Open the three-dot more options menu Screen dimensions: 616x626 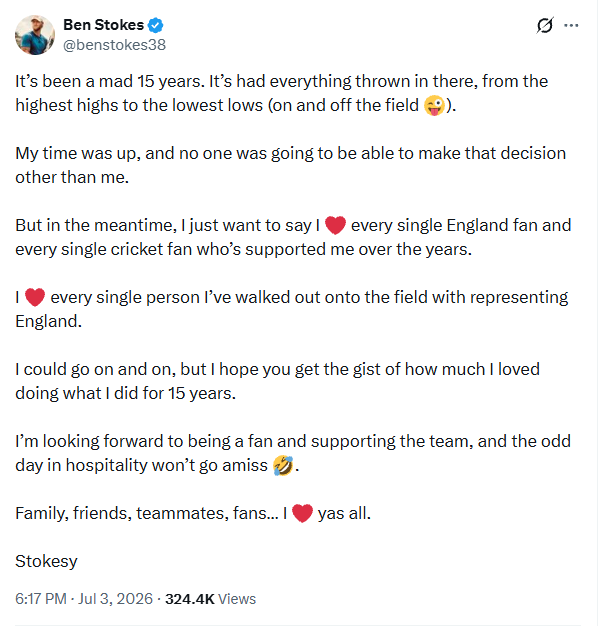pos(571,26)
